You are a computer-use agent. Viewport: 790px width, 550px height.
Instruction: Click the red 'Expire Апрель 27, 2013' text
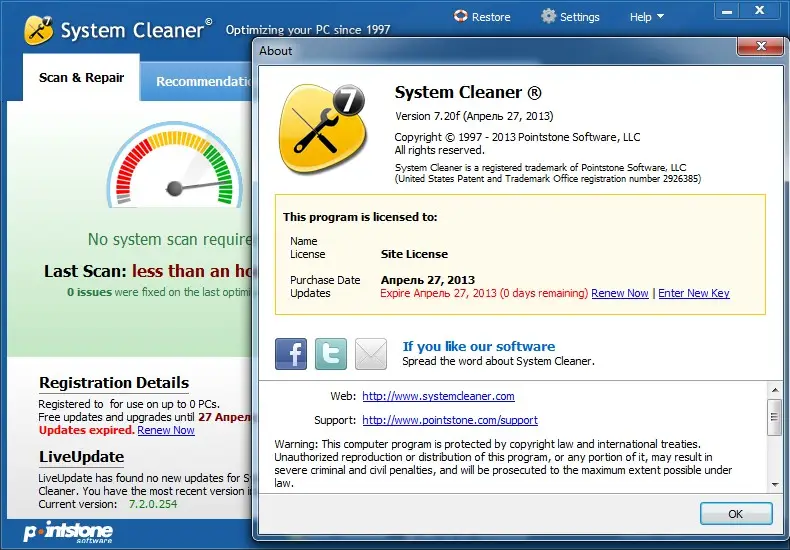coord(484,293)
